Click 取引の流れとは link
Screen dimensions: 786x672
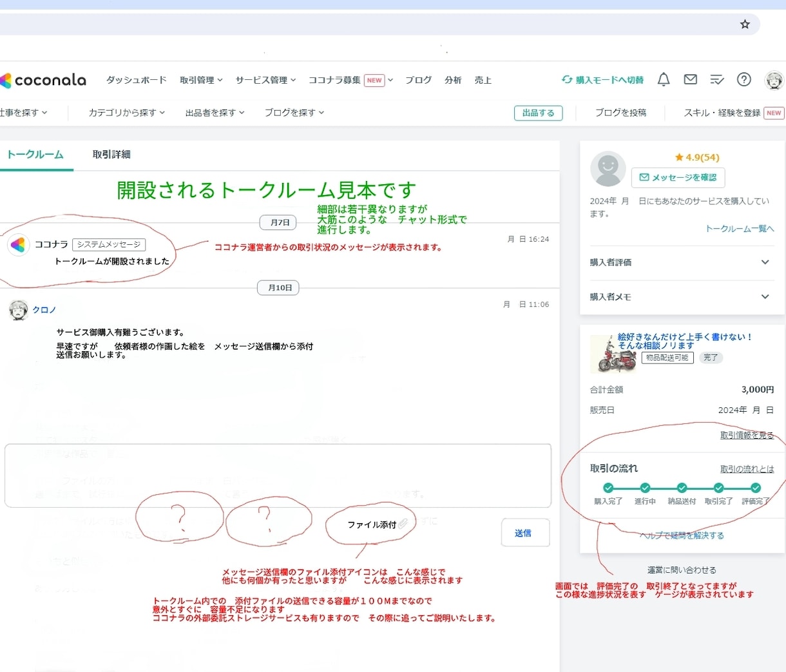tap(747, 469)
